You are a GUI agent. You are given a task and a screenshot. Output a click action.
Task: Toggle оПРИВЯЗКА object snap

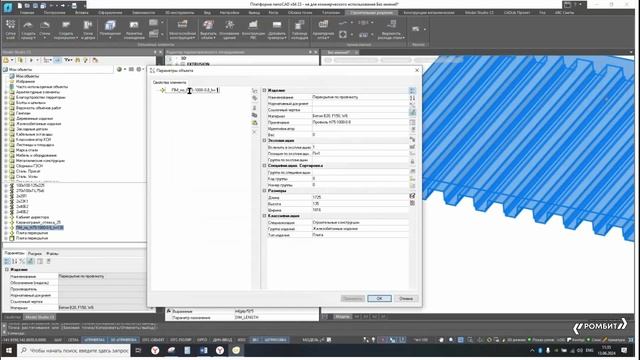pos(95,340)
